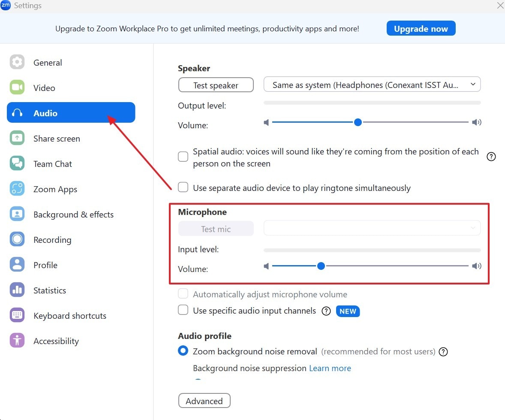Screen dimensions: 505x420
Task: Select the Zoom Apps icon
Action: [x=17, y=189]
